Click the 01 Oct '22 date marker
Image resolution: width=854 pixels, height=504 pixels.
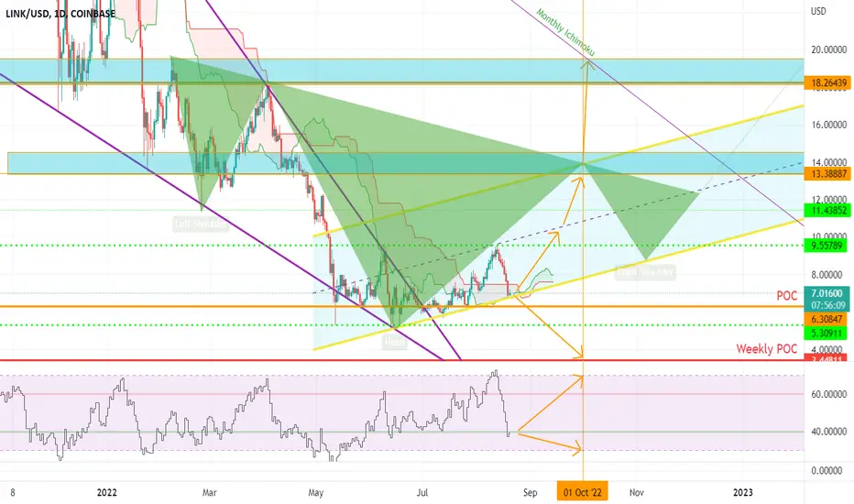[582, 493]
